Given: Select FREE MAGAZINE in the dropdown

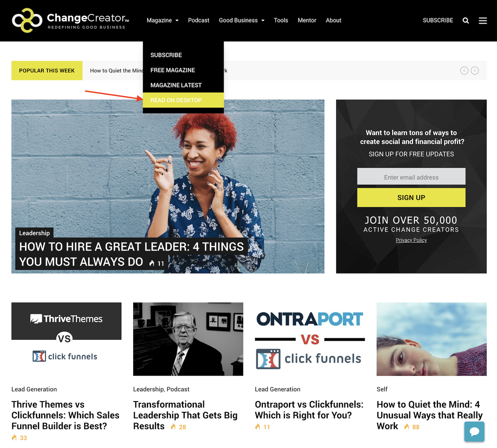Looking at the screenshot, I should pyautogui.click(x=183, y=70).
